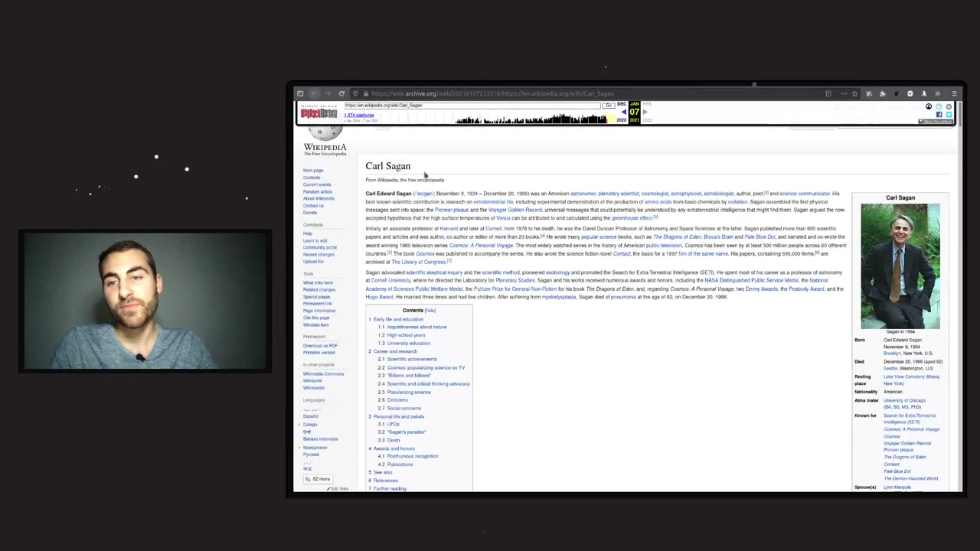Open Search for Extra-Terrestrial Intelligence infobox link

(x=910, y=419)
